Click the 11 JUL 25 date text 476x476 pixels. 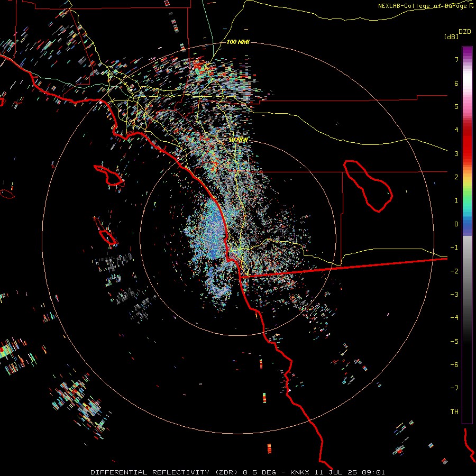336,472
